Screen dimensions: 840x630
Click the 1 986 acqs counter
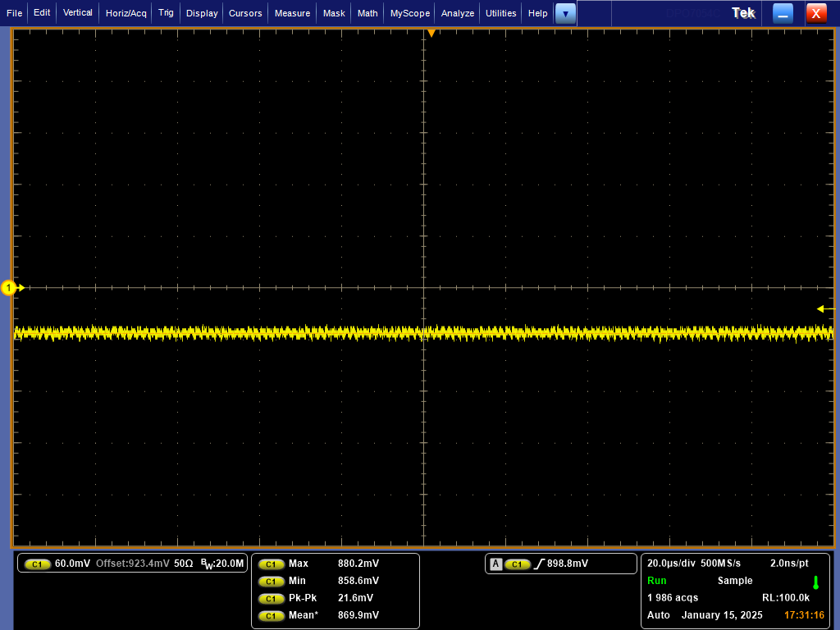[673, 598]
